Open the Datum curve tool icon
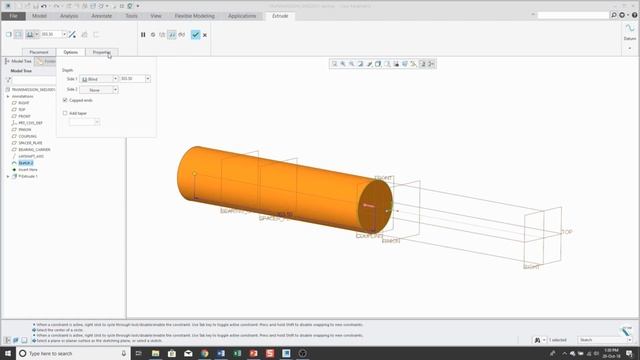This screenshot has height=360, width=640. tap(630, 29)
